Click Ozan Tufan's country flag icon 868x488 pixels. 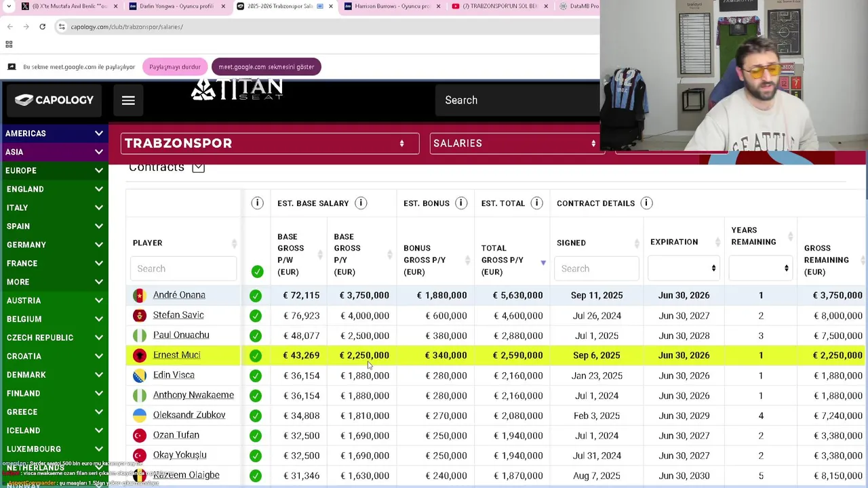[140, 435]
